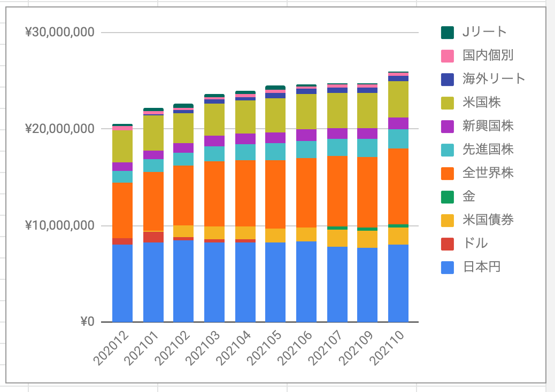Click the 202012 x-axis label

click(x=112, y=348)
